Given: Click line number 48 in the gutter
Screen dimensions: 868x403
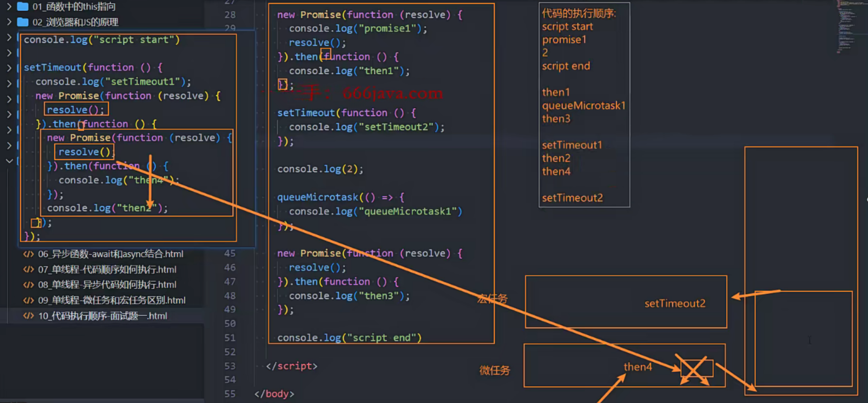Looking at the screenshot, I should 230,296.
